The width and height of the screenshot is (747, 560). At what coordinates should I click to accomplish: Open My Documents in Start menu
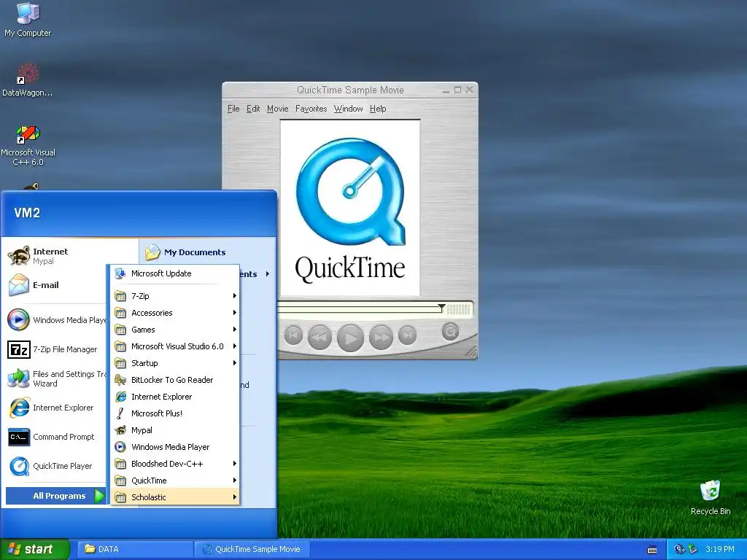coord(186,252)
